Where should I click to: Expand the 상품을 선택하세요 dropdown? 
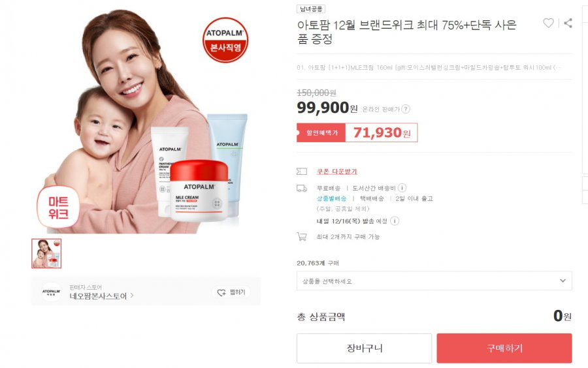[434, 281]
